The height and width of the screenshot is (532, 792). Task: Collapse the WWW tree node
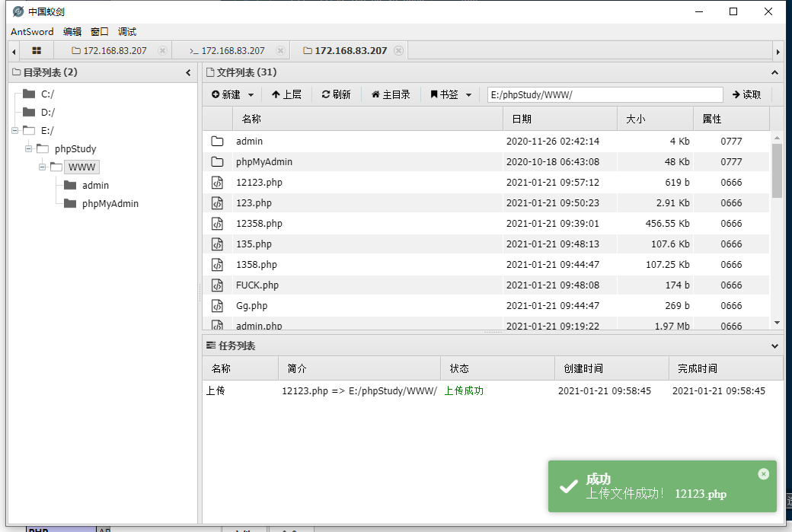click(43, 167)
